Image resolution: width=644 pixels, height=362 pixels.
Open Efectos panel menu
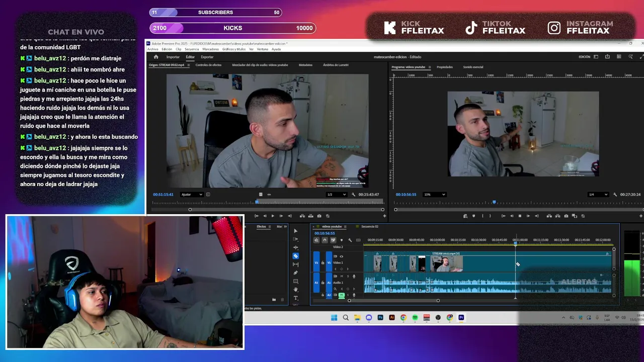270,227
